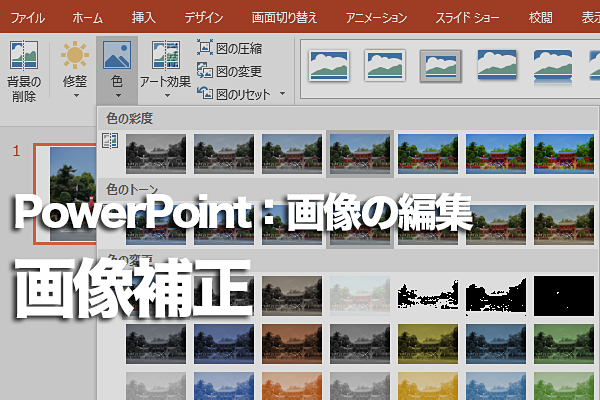Viewport: 600px width, 400px height.
Task: Expand the arrow beside 図のリセット
Action: click(282, 93)
